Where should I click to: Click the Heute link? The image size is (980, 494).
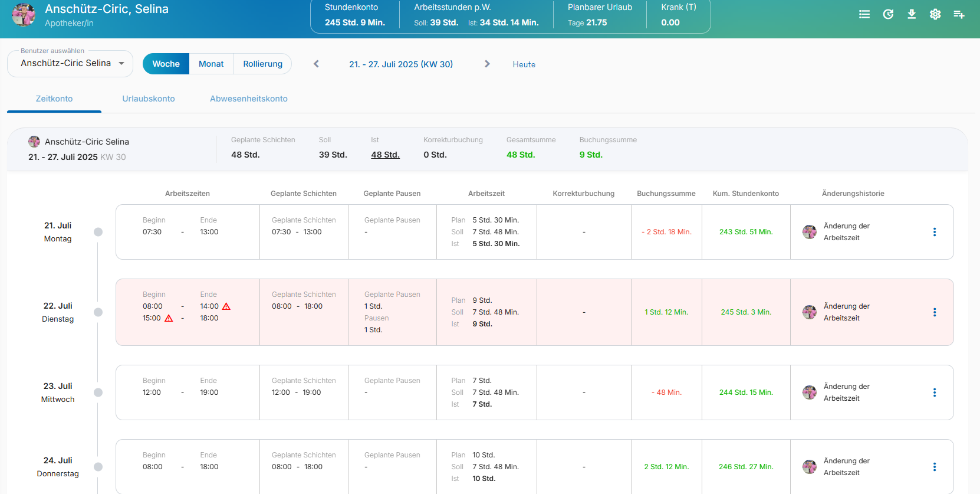(x=524, y=64)
